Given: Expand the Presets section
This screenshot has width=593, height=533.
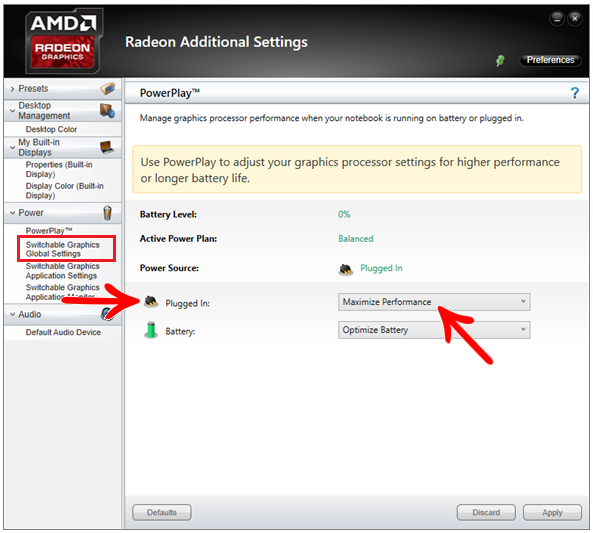Looking at the screenshot, I should pos(12,89).
